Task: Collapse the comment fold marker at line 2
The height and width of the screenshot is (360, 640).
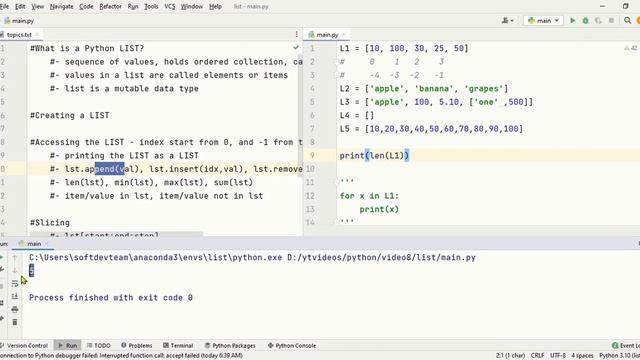Action: pos(337,62)
